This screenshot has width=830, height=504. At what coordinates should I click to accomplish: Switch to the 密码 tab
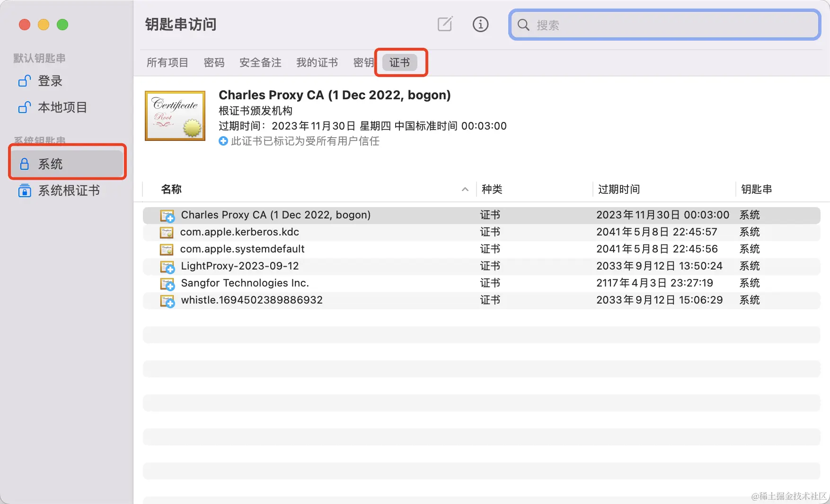pos(214,62)
